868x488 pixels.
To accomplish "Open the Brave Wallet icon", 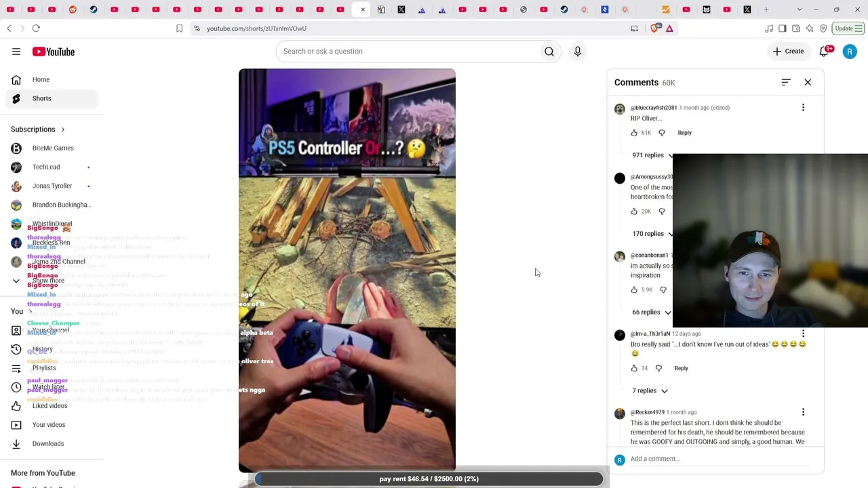I will (796, 28).
